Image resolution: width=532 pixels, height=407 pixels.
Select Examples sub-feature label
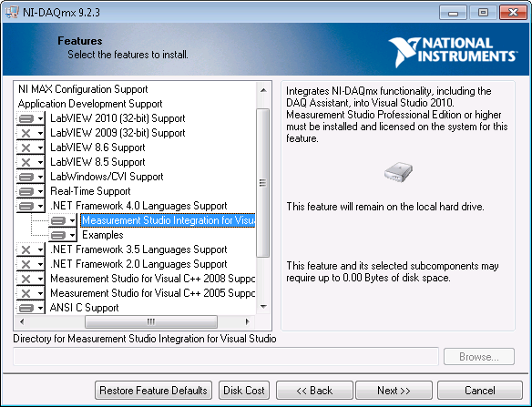102,236
